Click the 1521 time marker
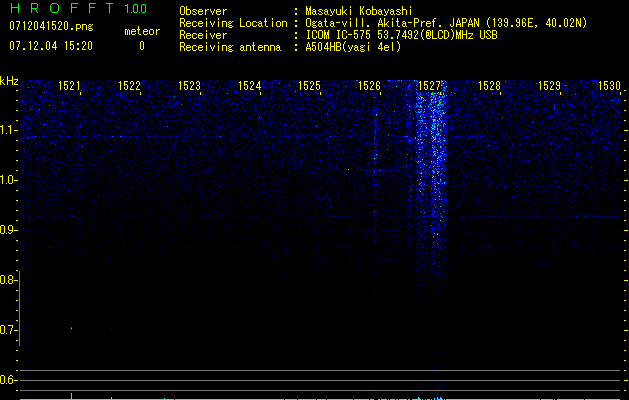 69,86
